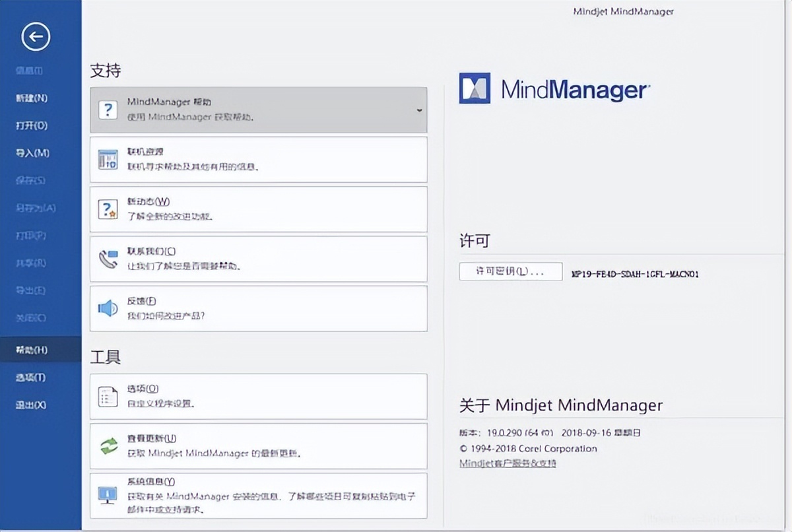This screenshot has width=792, height=532.
Task: Select 新建(N) in the left sidebar
Action: (x=32, y=98)
